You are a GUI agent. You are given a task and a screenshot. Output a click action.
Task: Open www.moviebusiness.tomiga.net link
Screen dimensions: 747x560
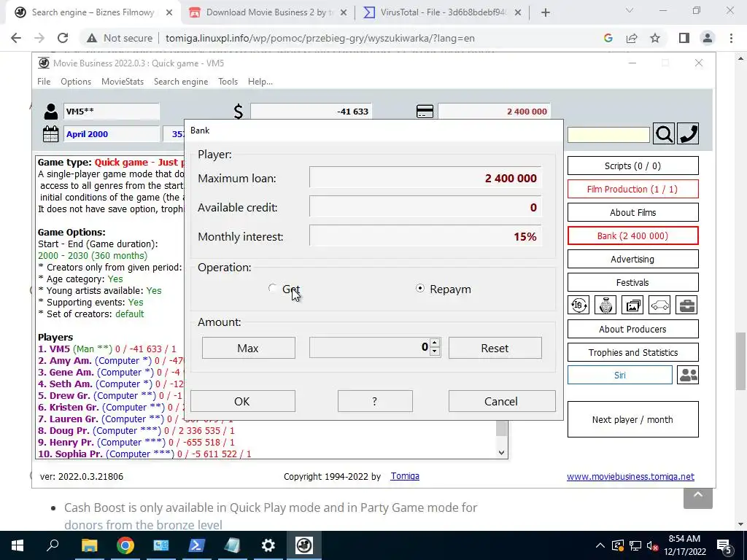tap(630, 477)
